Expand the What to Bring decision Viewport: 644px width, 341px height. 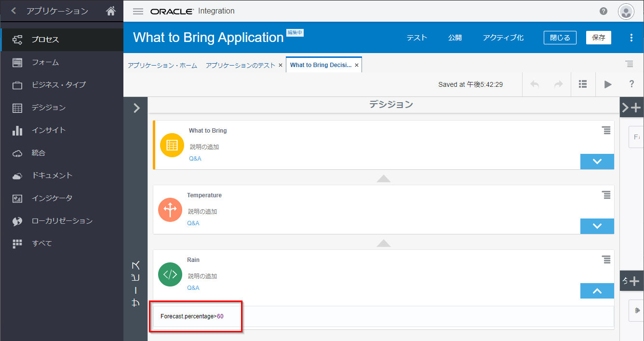tap(597, 162)
